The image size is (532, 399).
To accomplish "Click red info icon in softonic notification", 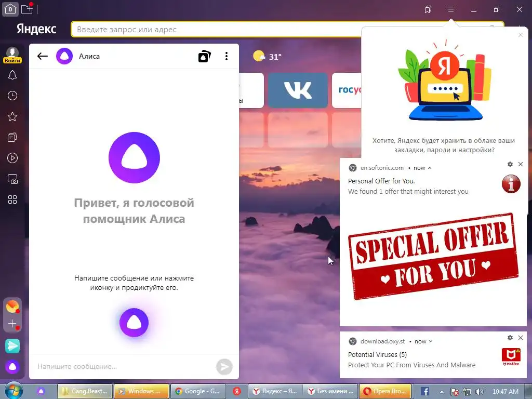I will 511,184.
